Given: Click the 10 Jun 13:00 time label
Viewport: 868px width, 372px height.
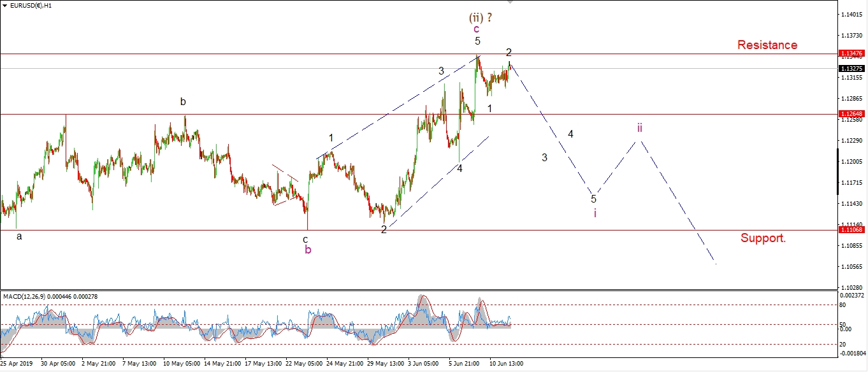Looking at the screenshot, I should click(x=507, y=364).
